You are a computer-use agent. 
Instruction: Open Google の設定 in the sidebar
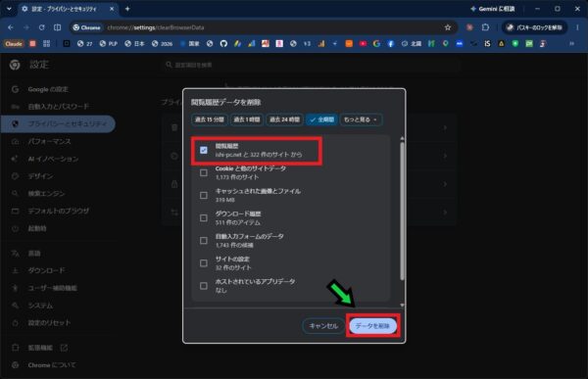[x=48, y=89]
